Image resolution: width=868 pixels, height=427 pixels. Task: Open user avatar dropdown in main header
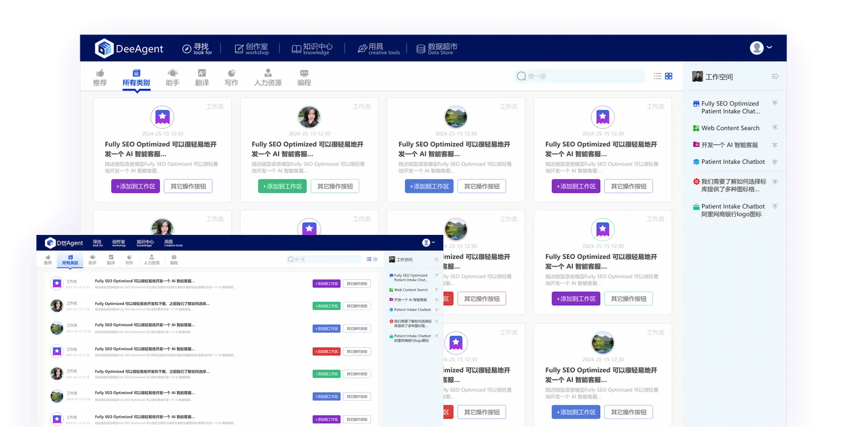click(761, 48)
